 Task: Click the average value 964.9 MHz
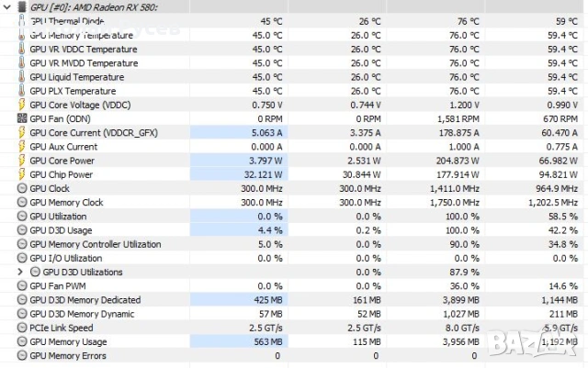tap(557, 188)
